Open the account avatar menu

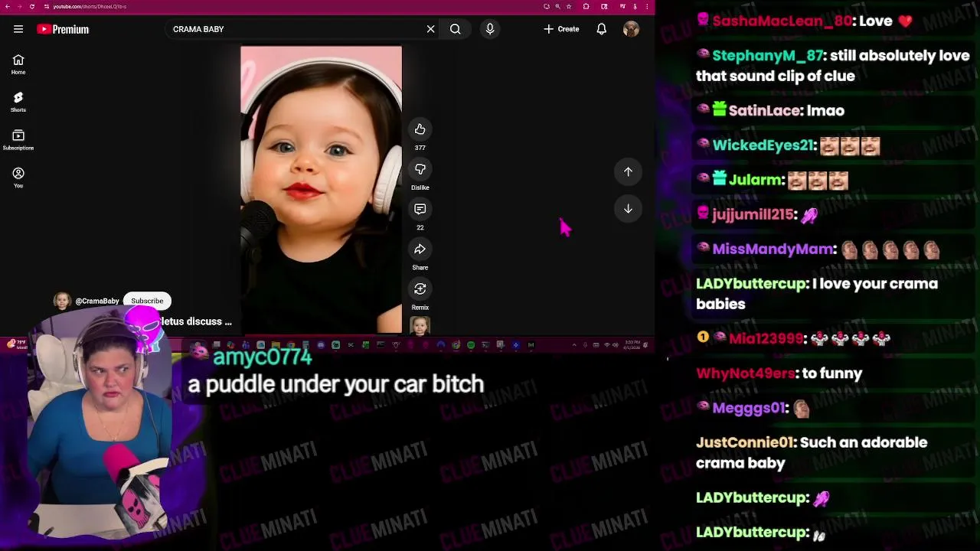coord(631,29)
